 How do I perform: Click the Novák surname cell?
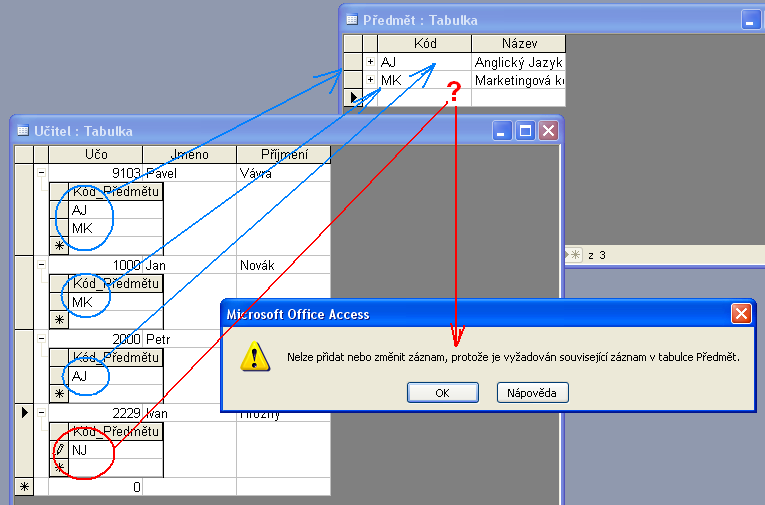[x=284, y=265]
